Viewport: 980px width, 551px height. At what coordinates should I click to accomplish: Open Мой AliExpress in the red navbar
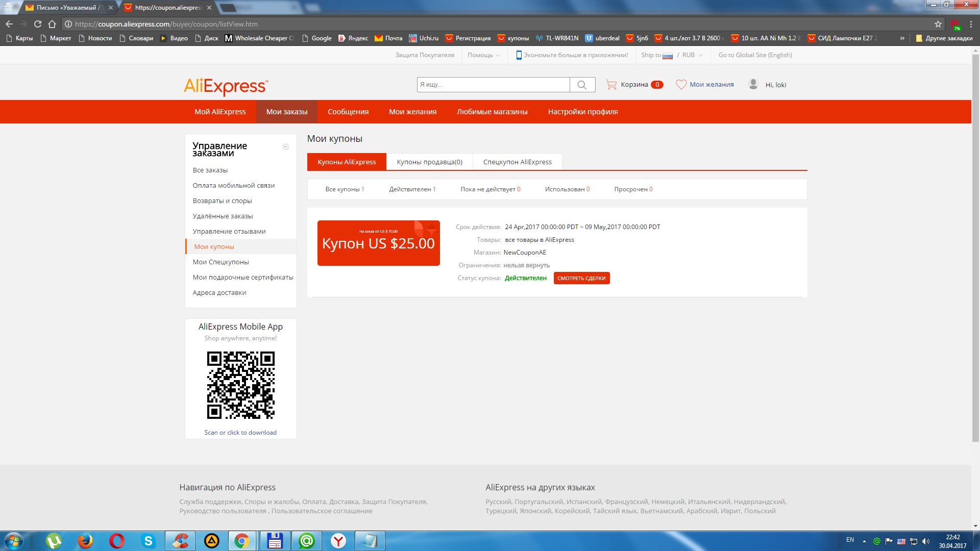[x=220, y=112]
